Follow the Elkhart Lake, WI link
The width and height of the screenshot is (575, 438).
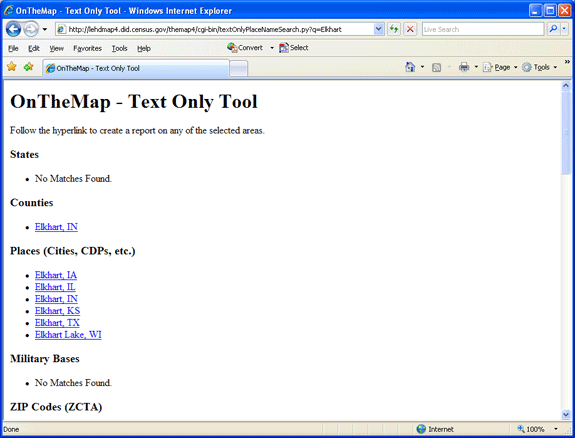pyautogui.click(x=68, y=335)
